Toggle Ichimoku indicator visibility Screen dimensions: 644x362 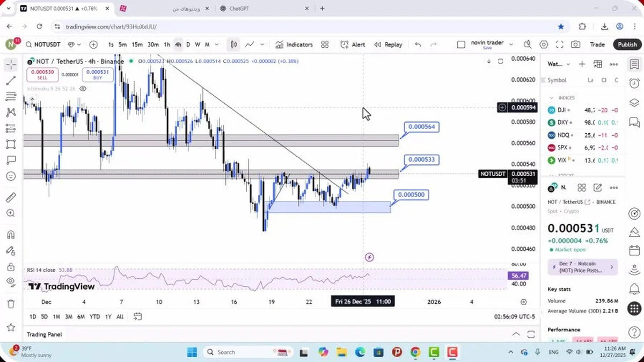[83, 89]
